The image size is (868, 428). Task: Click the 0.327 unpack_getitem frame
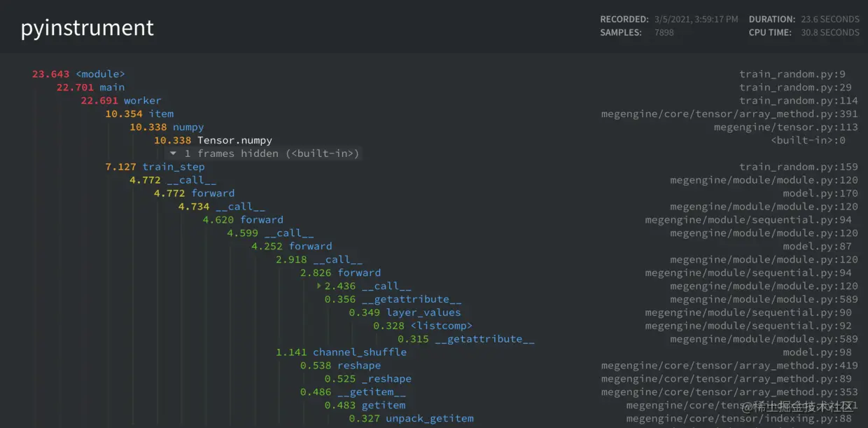[x=412, y=420]
